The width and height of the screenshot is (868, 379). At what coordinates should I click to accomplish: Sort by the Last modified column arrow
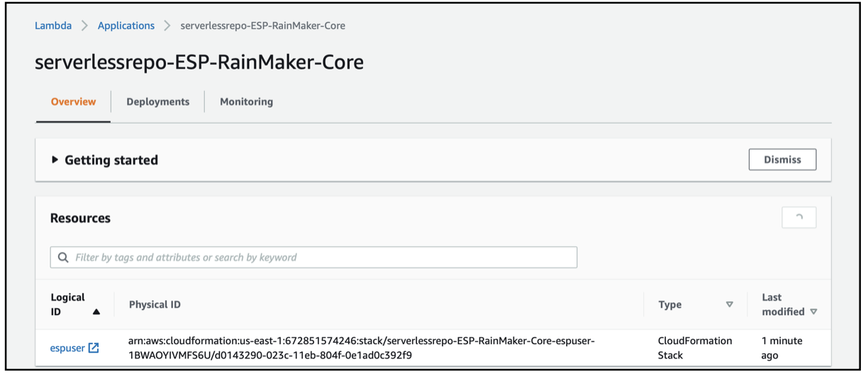[813, 312]
